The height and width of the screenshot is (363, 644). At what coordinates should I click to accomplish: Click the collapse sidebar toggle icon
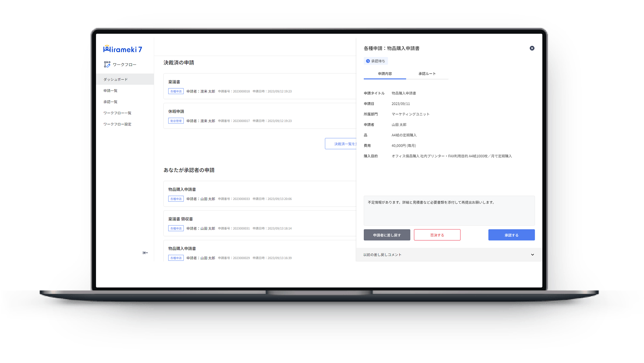point(145,253)
